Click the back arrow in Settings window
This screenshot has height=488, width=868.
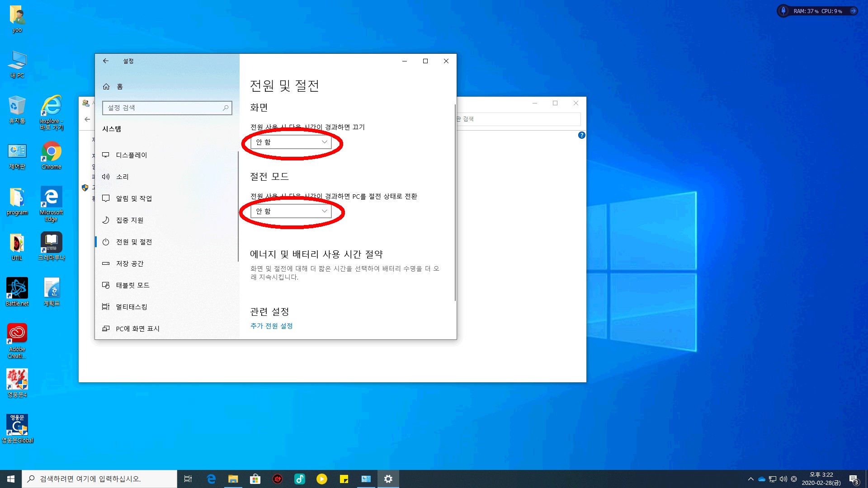pyautogui.click(x=105, y=61)
